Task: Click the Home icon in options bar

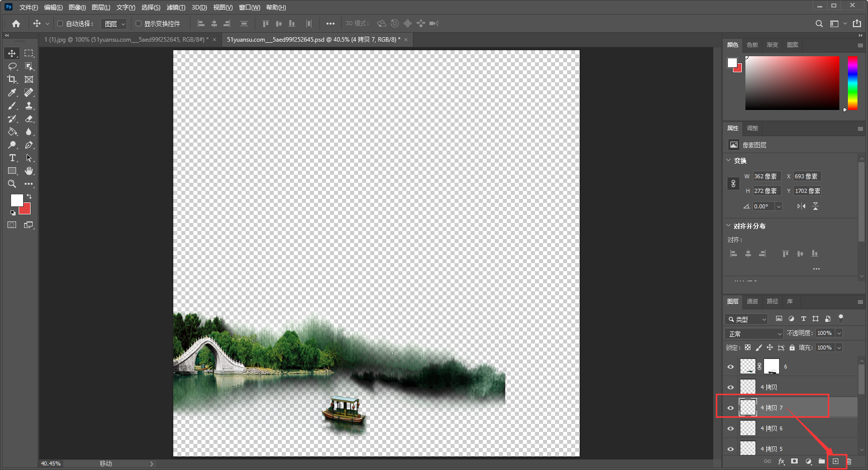Action: pyautogui.click(x=16, y=24)
